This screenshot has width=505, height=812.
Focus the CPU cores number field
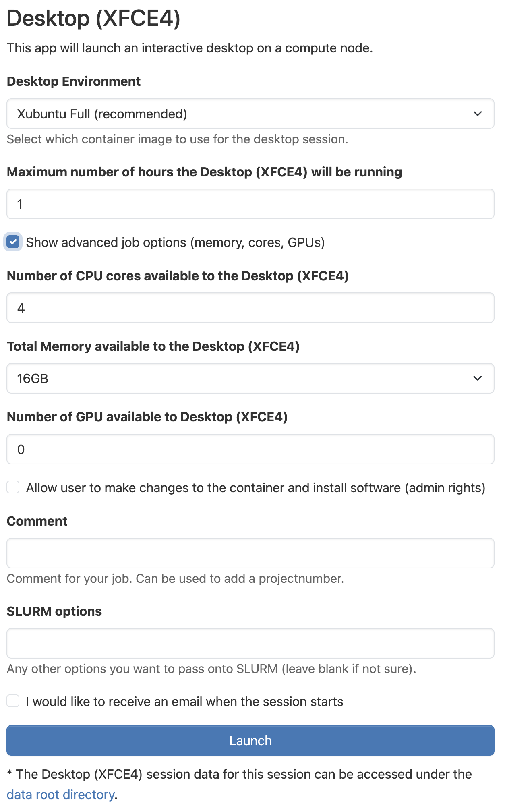(x=250, y=308)
